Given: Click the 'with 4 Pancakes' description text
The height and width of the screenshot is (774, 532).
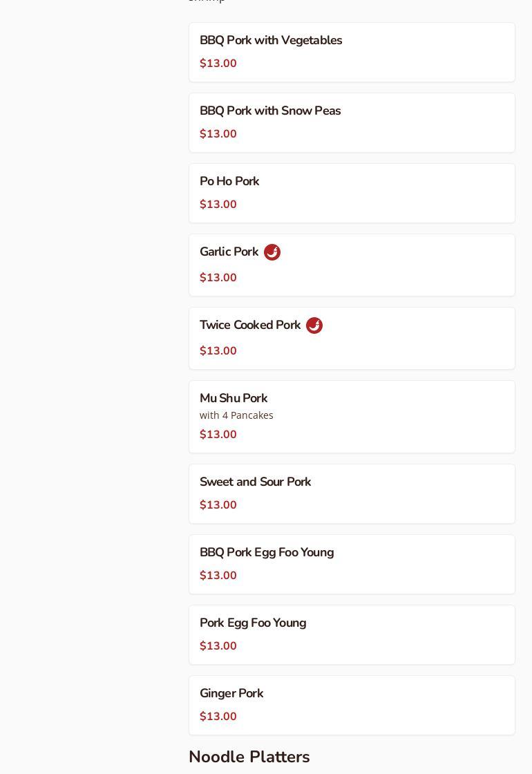Looking at the screenshot, I should (236, 415).
